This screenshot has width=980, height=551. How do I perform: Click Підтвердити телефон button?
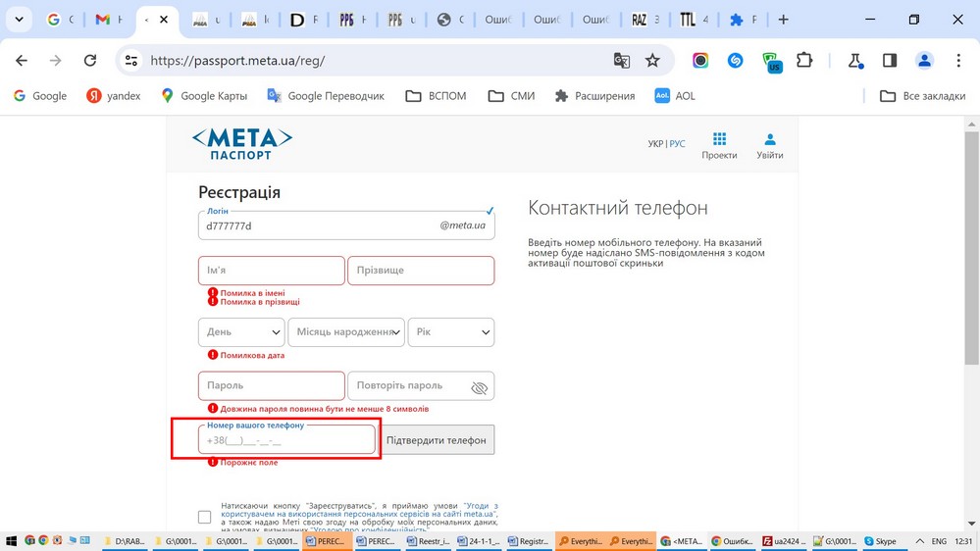[x=437, y=440]
